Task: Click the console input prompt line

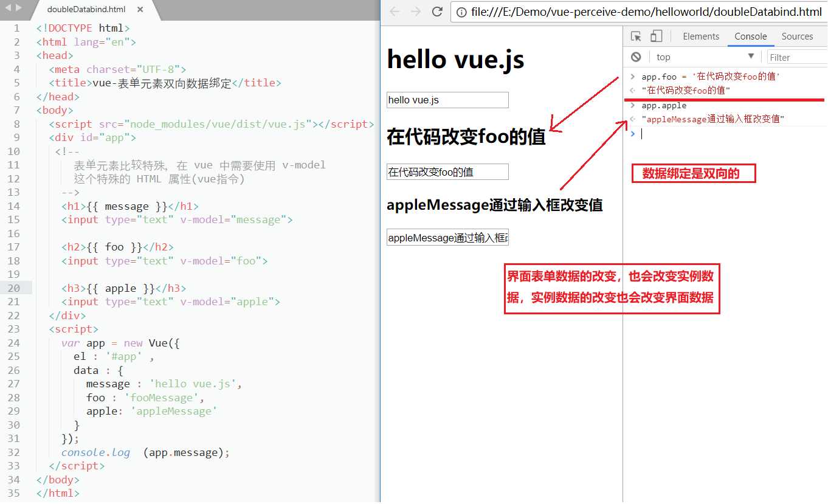Action: pos(730,134)
